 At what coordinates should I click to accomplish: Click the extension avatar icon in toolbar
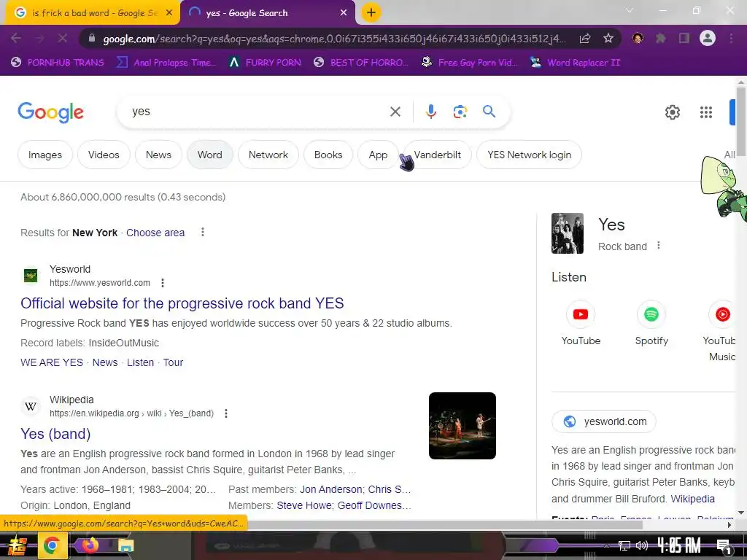[638, 38]
